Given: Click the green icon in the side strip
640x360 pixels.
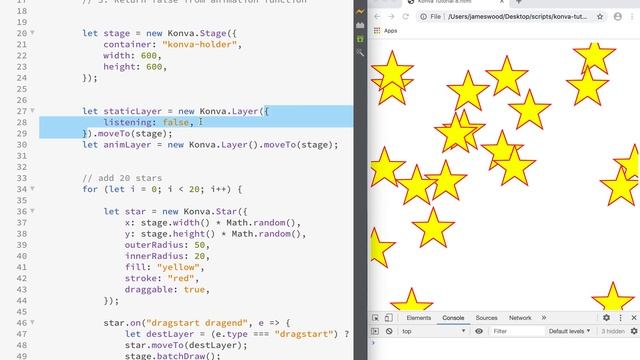Looking at the screenshot, I should pos(360,39).
